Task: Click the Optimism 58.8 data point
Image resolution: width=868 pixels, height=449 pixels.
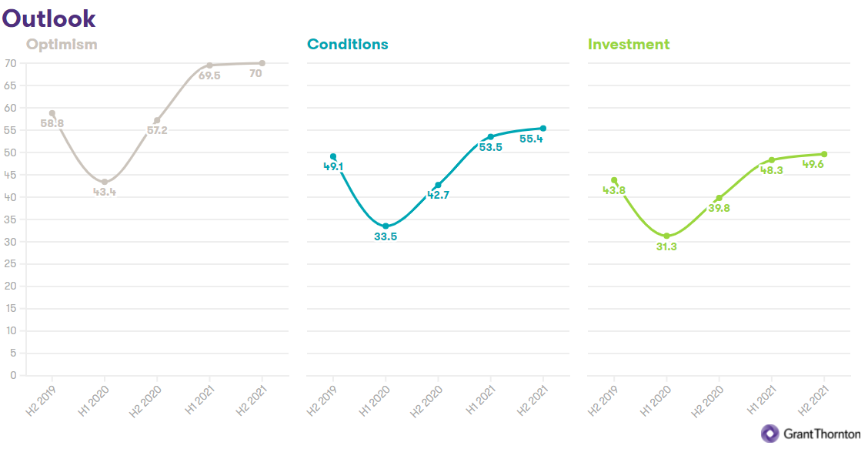Action: click(52, 113)
